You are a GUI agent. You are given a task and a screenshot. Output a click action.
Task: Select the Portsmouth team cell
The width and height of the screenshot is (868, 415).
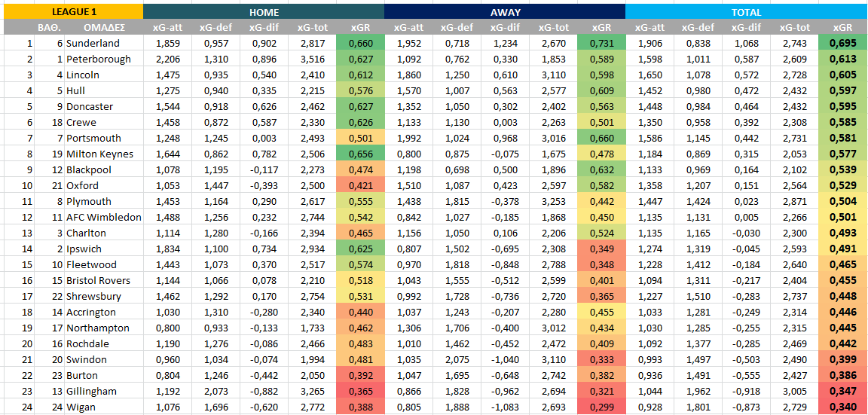coord(104,139)
